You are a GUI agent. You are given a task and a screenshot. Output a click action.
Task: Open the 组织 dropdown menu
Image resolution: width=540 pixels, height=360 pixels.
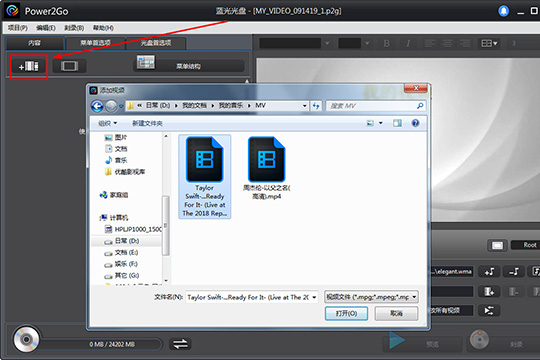pos(107,123)
